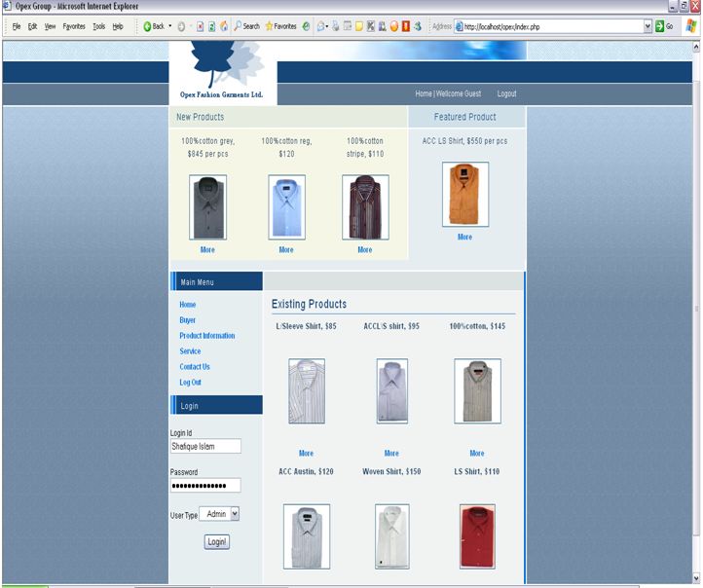Expand the address bar URL dropdown
The width and height of the screenshot is (703, 588).
pos(647,26)
